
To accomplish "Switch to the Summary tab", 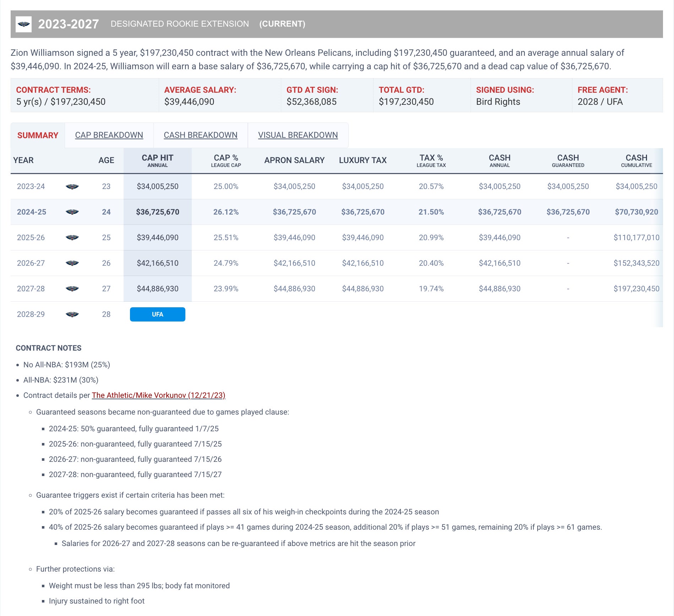I will tap(38, 135).
